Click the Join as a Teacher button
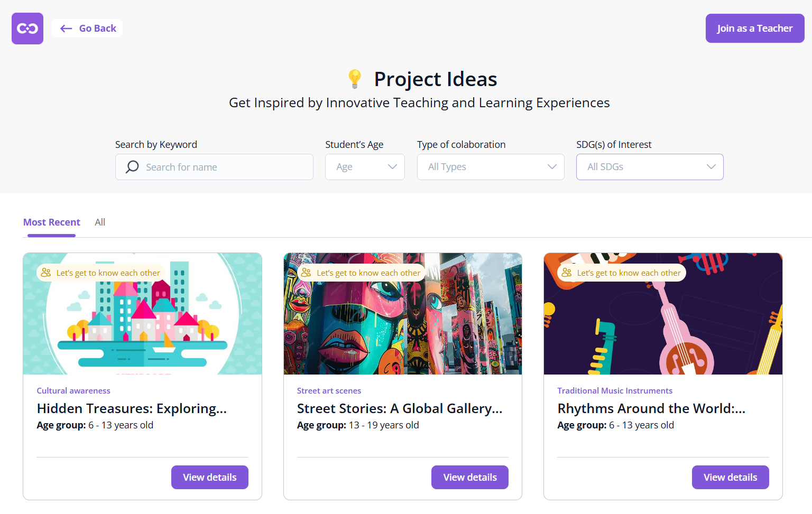 (754, 28)
